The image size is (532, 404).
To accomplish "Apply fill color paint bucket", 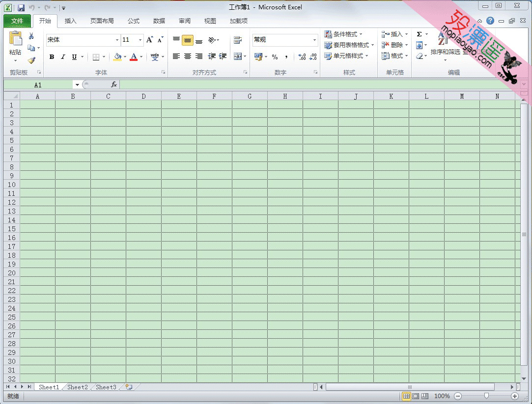I will [x=117, y=56].
